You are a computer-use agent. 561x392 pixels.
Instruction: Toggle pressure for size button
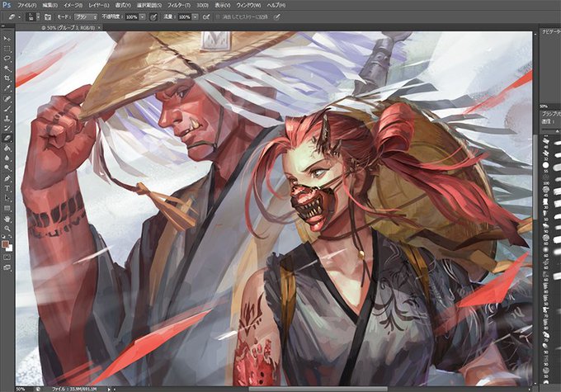(276, 17)
